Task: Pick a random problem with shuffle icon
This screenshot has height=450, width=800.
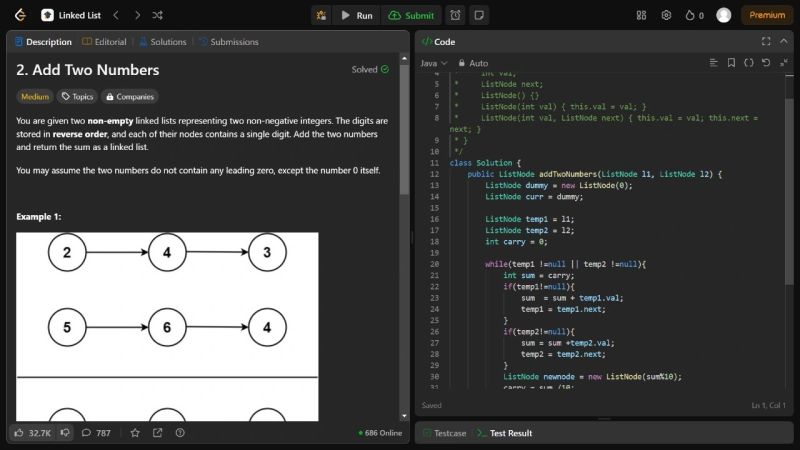Action: coord(158,15)
